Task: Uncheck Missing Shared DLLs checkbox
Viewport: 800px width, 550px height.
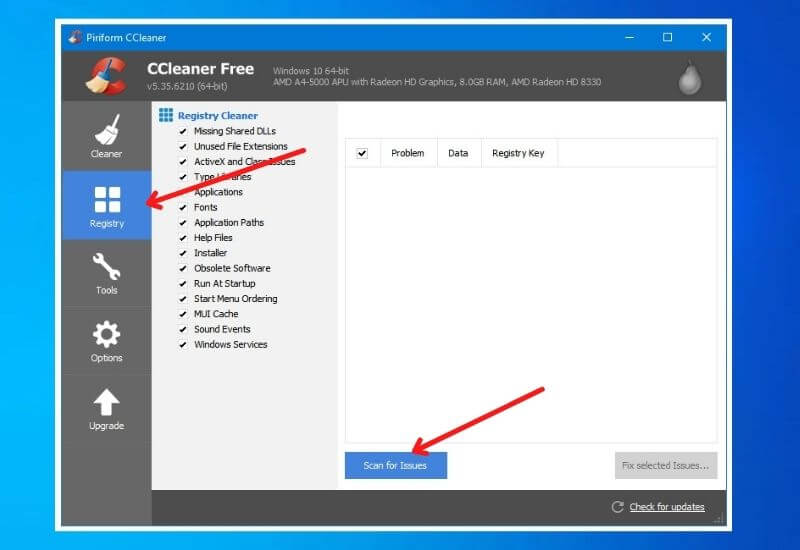Action: [x=183, y=131]
